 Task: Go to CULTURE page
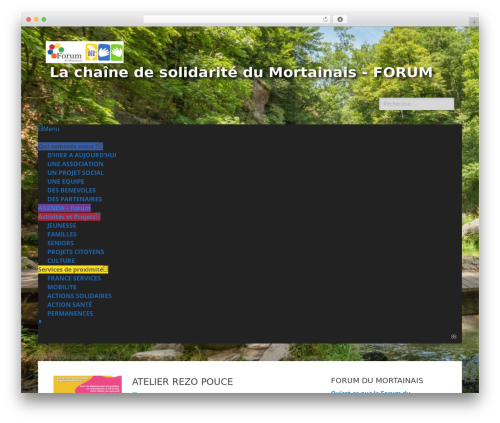point(61,261)
